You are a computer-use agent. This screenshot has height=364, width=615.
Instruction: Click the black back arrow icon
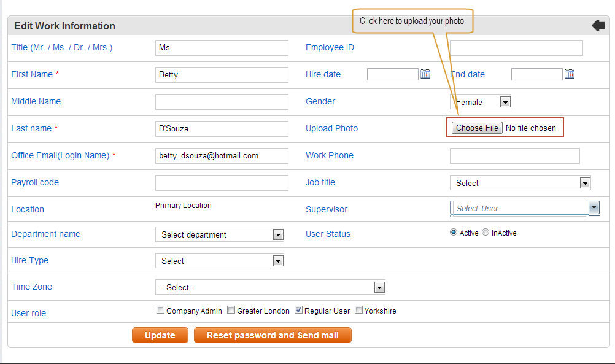point(598,26)
